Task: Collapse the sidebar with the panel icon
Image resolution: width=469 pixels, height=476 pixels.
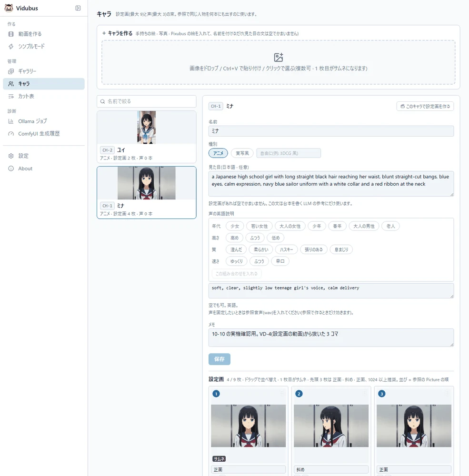Action: [78, 8]
